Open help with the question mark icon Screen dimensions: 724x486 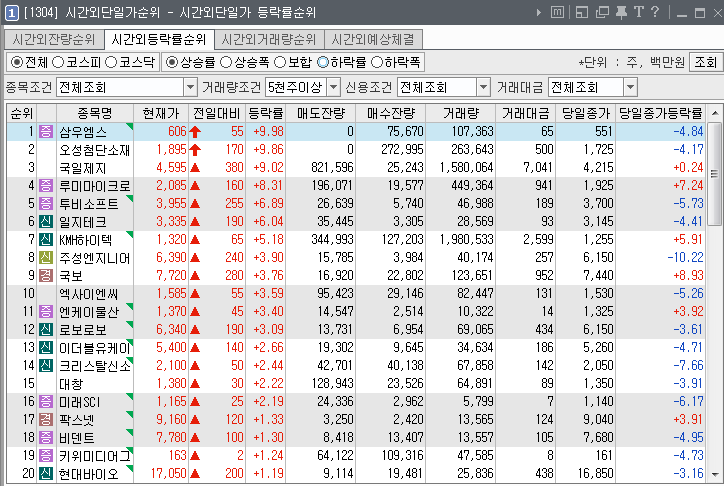[x=655, y=12]
